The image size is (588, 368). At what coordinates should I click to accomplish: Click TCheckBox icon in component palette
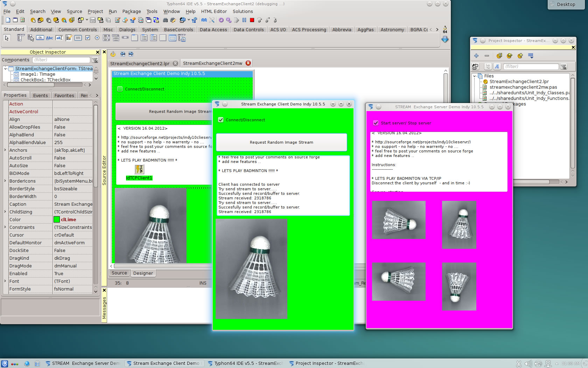87,38
